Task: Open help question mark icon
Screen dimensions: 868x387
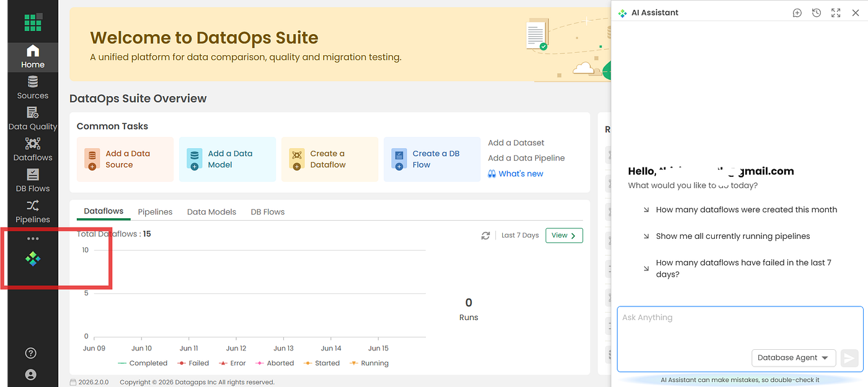Action: point(31,354)
